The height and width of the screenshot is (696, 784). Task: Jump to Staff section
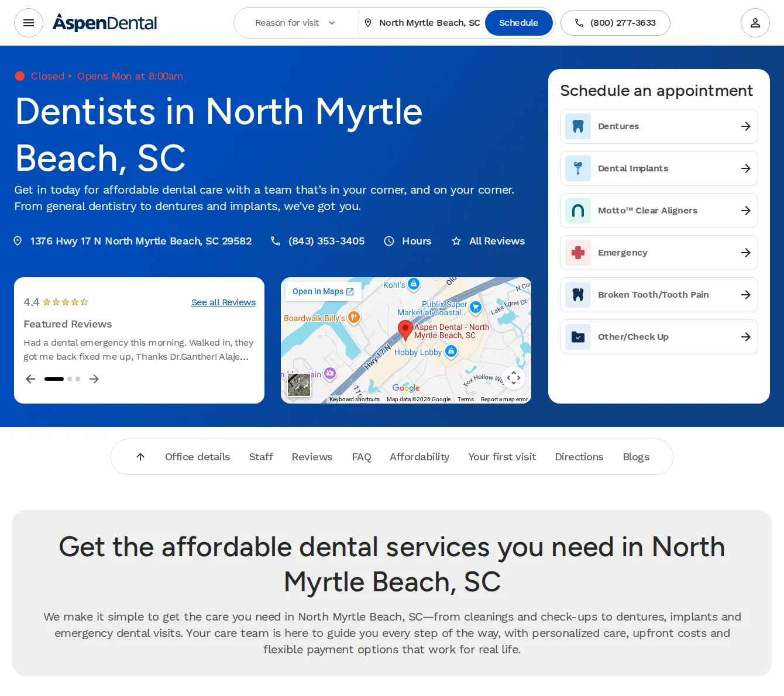(x=261, y=457)
